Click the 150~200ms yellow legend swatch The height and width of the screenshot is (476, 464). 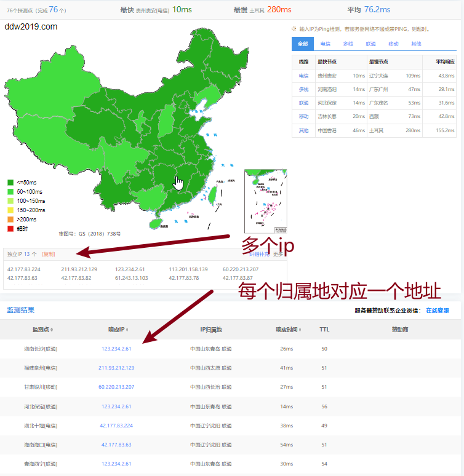coord(10,210)
